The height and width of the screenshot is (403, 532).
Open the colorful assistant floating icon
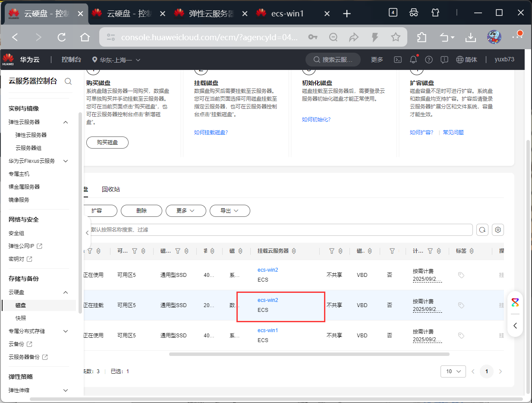[515, 302]
